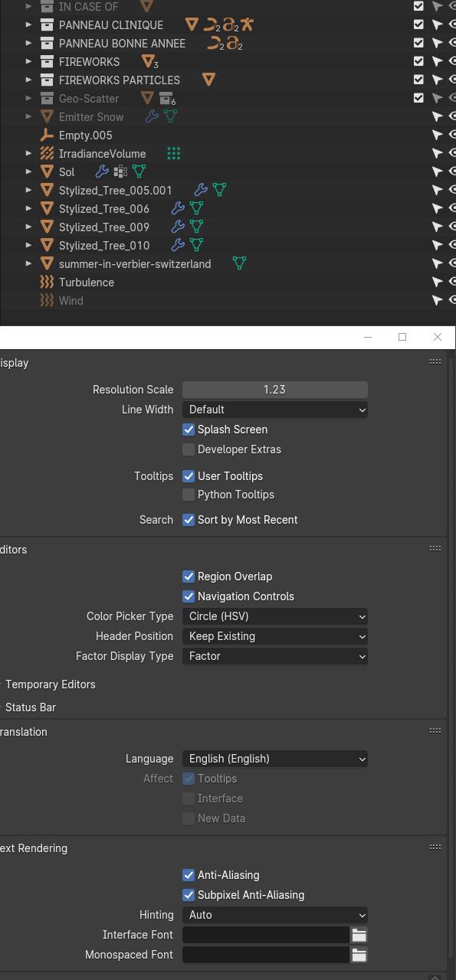
Task: Click the IrradianceVolume light probe icon
Action: pyautogui.click(x=47, y=153)
